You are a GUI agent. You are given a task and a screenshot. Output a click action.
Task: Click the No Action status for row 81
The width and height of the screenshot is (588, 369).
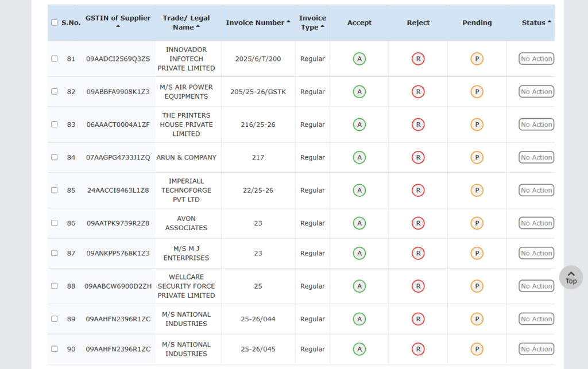[x=536, y=59]
